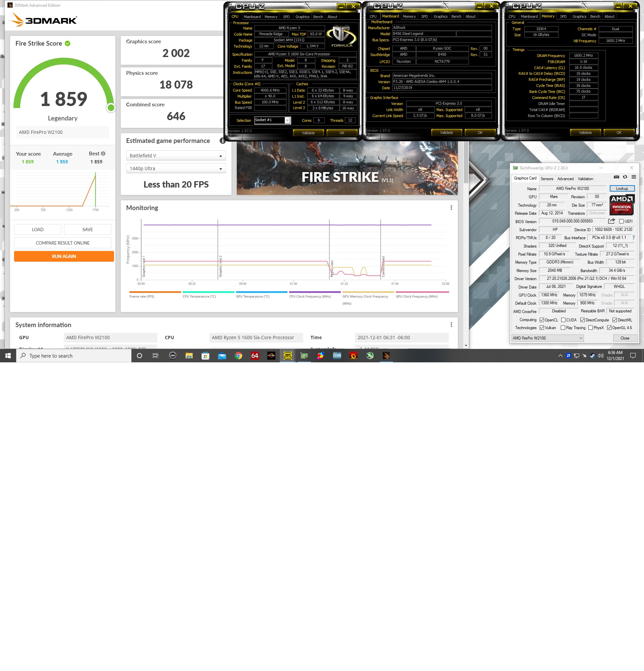
Task: Open the Battlefield V game dropdown
Action: tap(176, 155)
